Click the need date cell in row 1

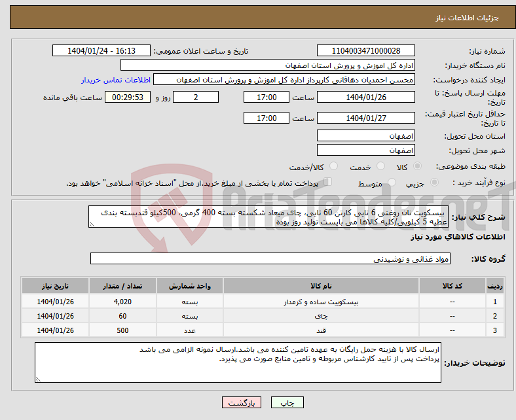point(55,302)
